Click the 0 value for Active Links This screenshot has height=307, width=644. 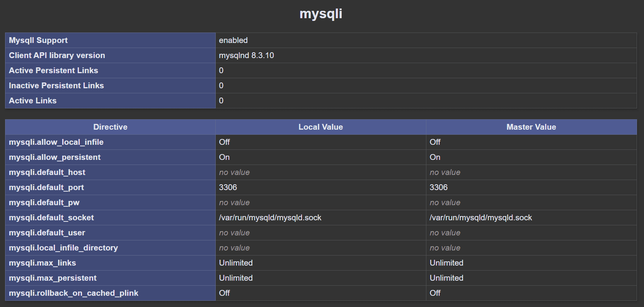point(221,101)
